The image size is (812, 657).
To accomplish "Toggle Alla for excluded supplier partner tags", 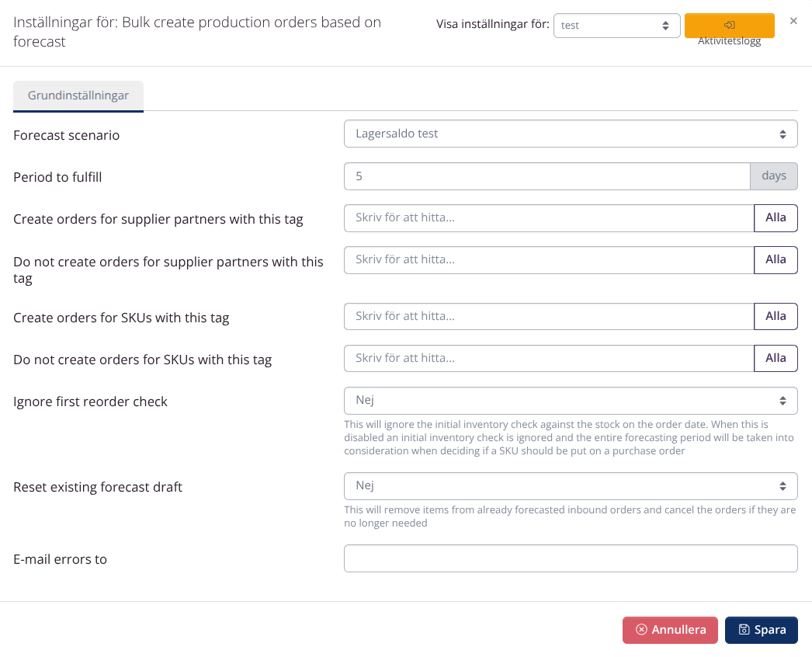I will (x=776, y=259).
